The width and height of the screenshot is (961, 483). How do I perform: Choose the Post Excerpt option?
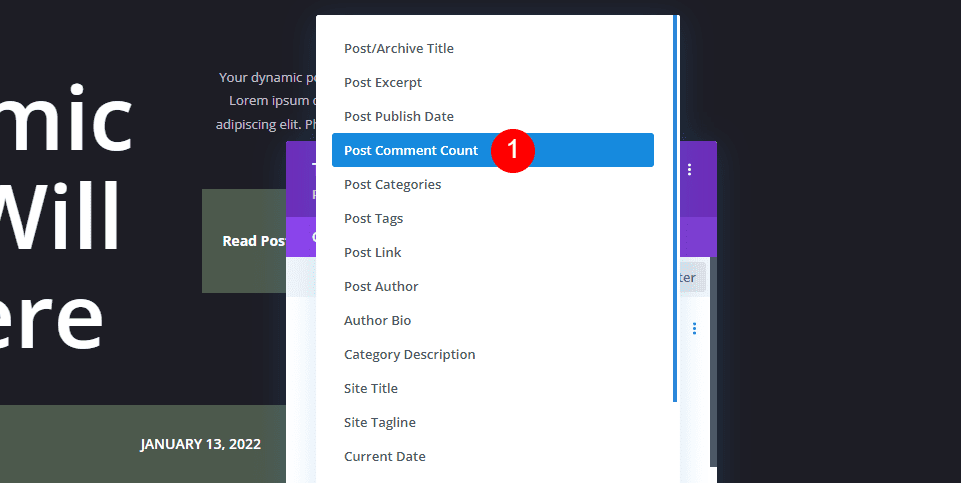(383, 82)
